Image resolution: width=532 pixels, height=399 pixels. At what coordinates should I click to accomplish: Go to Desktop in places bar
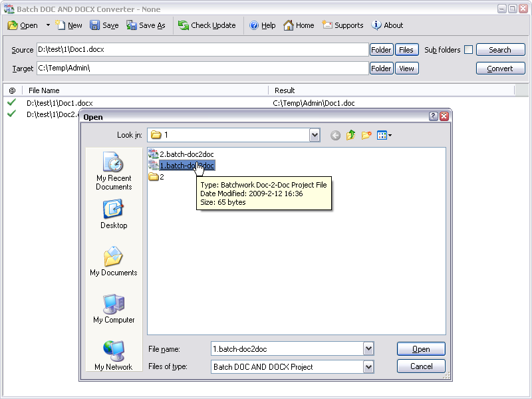[x=114, y=214]
